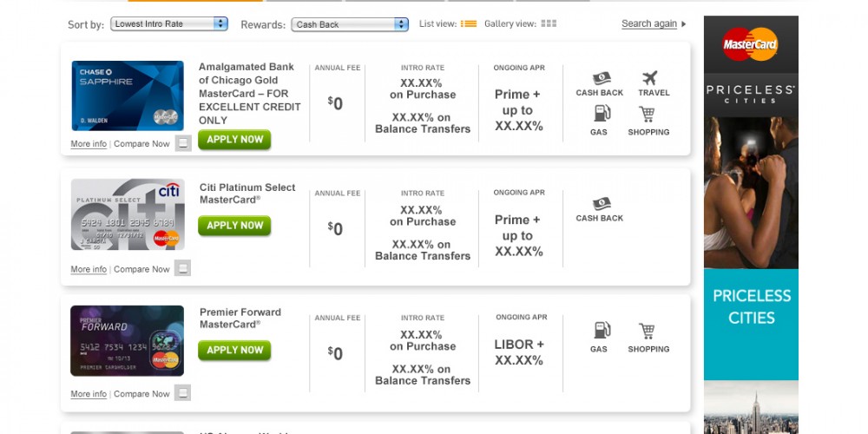Check Compare Now box for Citi Platinum Select
Image resolution: width=868 pixels, height=434 pixels.
point(182,268)
